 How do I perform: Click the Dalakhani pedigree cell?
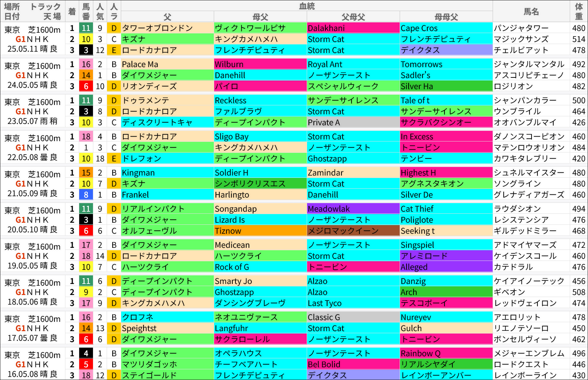click(353, 28)
